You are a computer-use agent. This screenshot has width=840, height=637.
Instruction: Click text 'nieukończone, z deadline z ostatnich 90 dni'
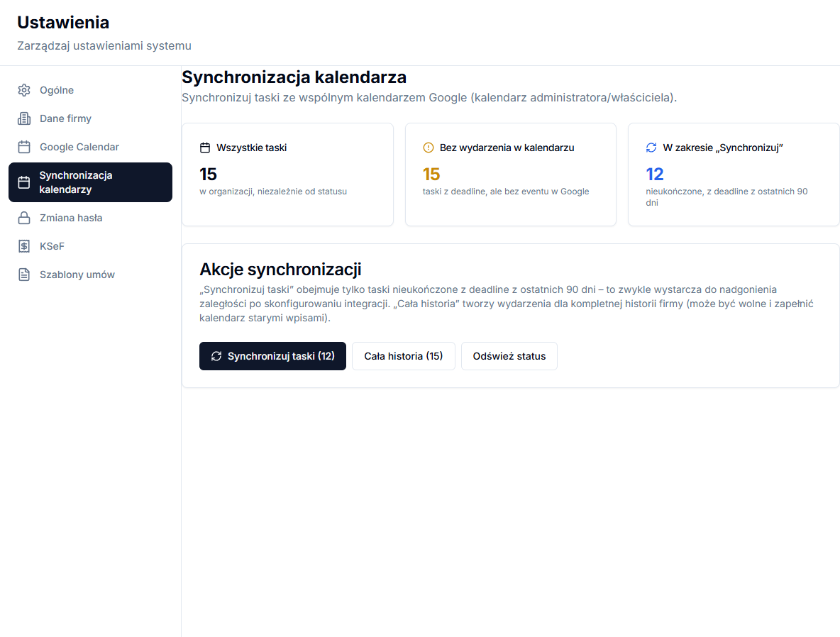tap(726, 196)
